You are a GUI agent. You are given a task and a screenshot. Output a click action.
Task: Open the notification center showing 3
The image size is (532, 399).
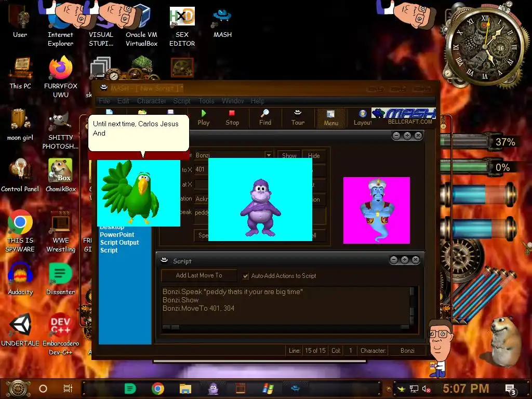pos(511,390)
